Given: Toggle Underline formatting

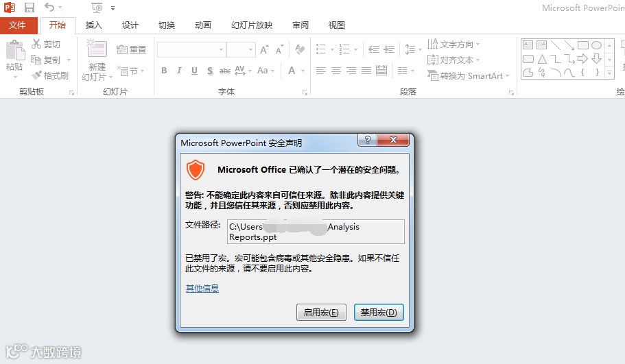Looking at the screenshot, I should (x=195, y=71).
